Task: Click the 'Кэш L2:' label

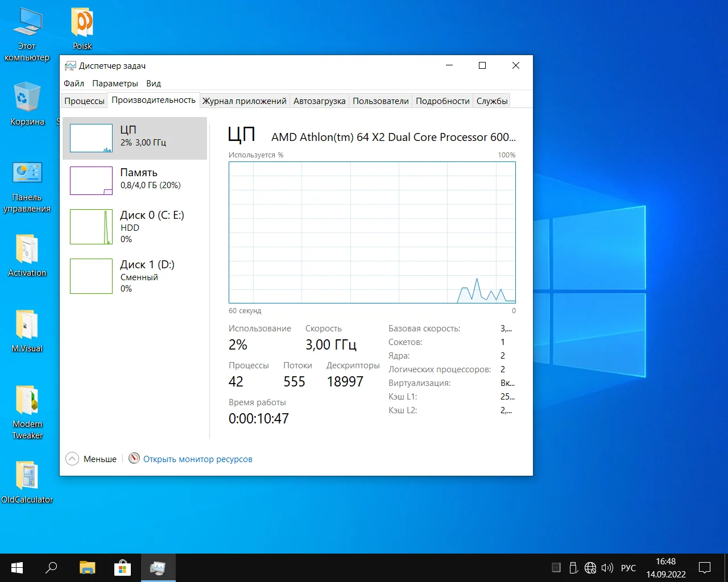Action: coord(403,410)
